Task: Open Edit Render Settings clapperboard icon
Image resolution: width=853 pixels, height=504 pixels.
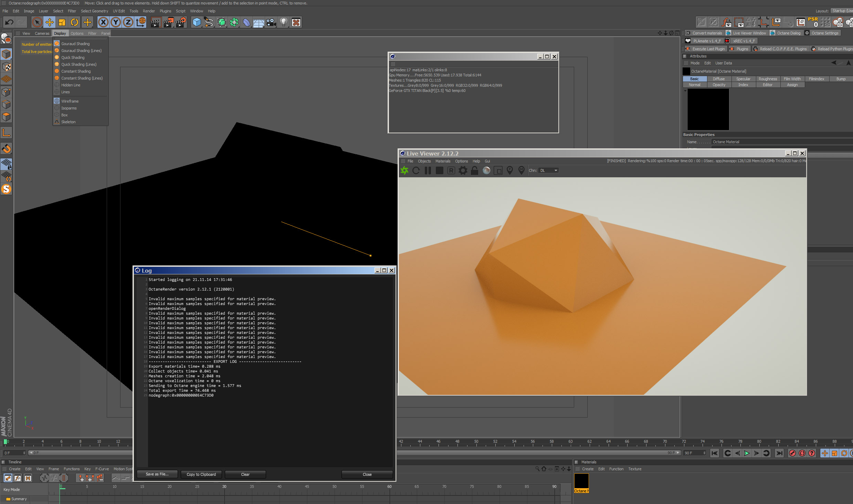Action: 181,22
